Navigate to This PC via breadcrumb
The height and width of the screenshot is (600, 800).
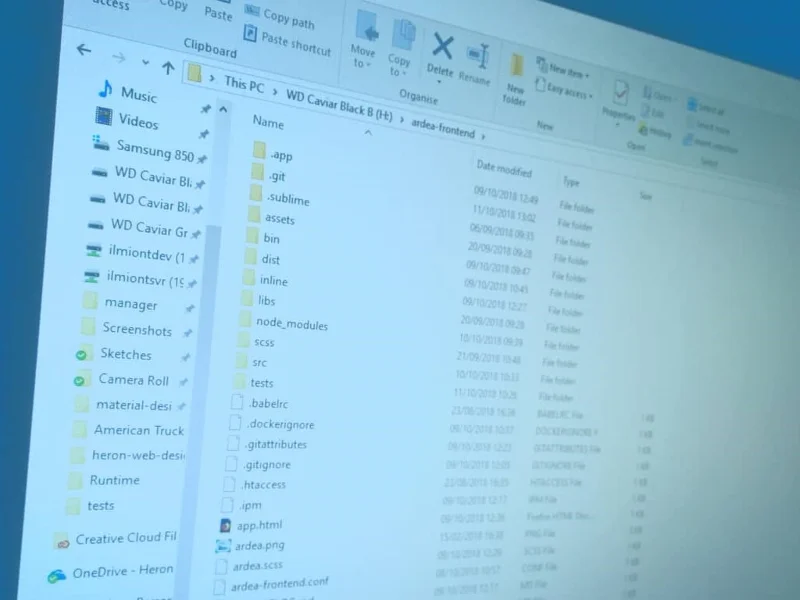(245, 86)
